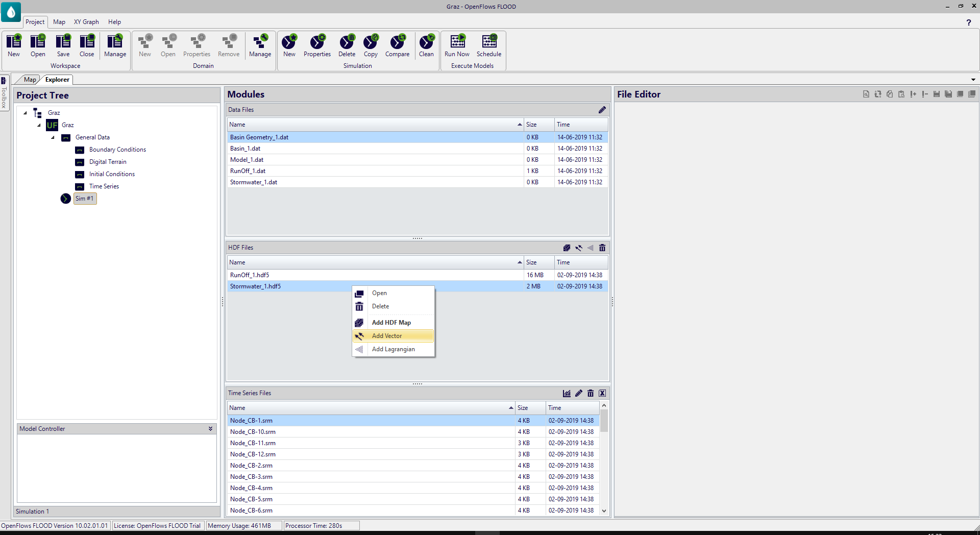Click the save all icon in File Editor
Viewport: 980px width, 535px height.
tap(948, 94)
